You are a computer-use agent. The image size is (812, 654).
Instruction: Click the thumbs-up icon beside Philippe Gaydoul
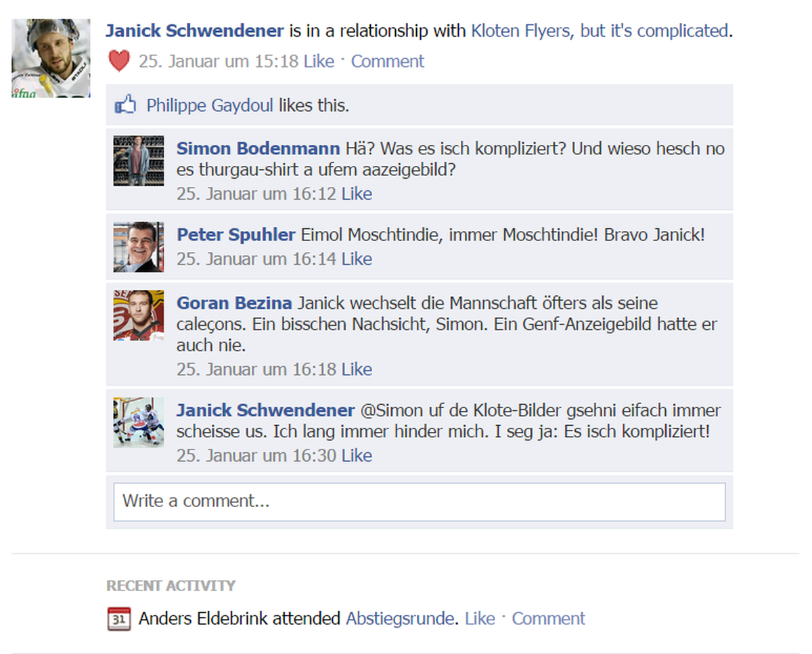pos(125,105)
